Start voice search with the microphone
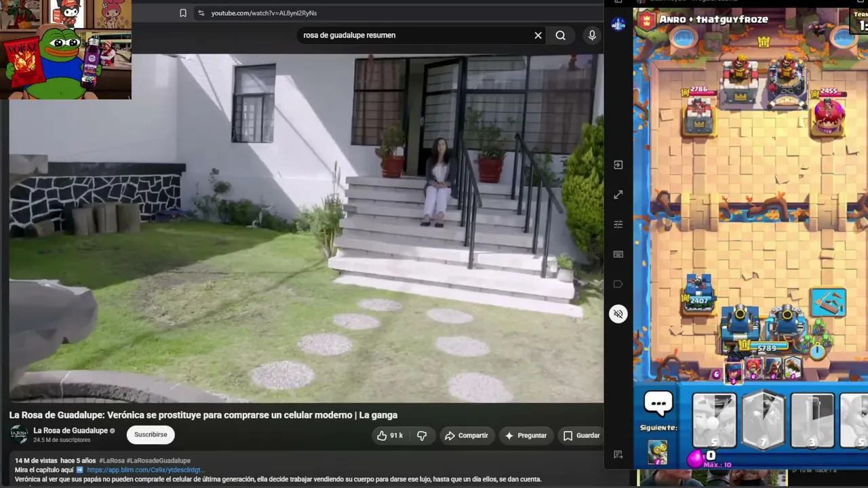The height and width of the screenshot is (488, 868). pos(592,35)
